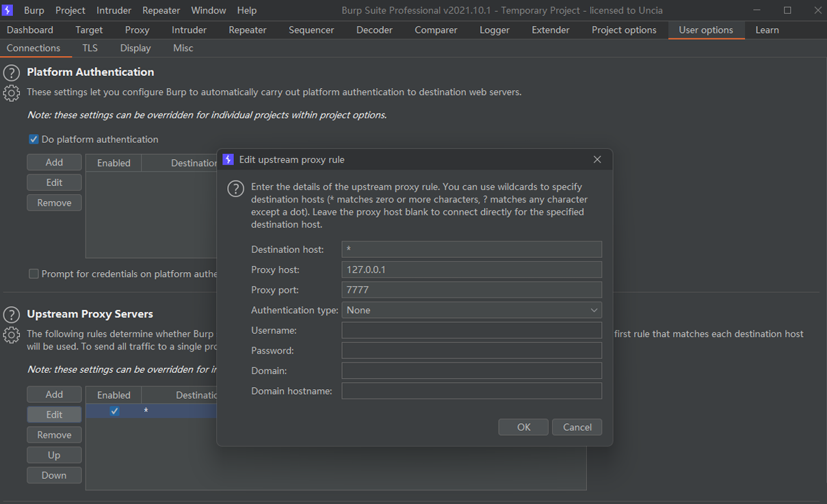Switch to Extender tab

[551, 30]
